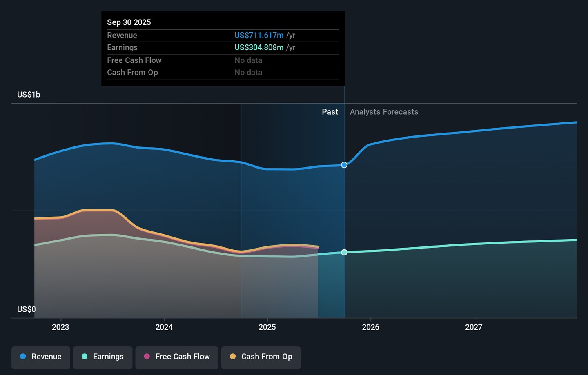Select the earnings data point marker on teal line
The width and height of the screenshot is (588, 375).
coord(344,252)
